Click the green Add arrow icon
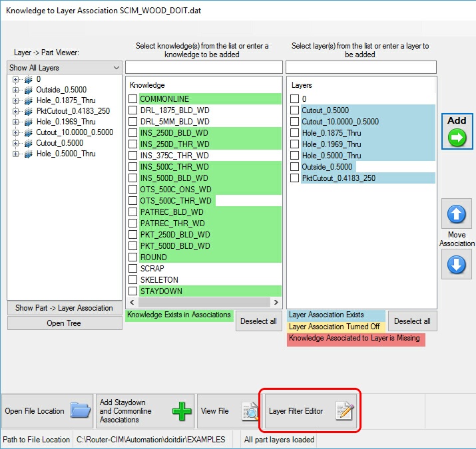 457,138
